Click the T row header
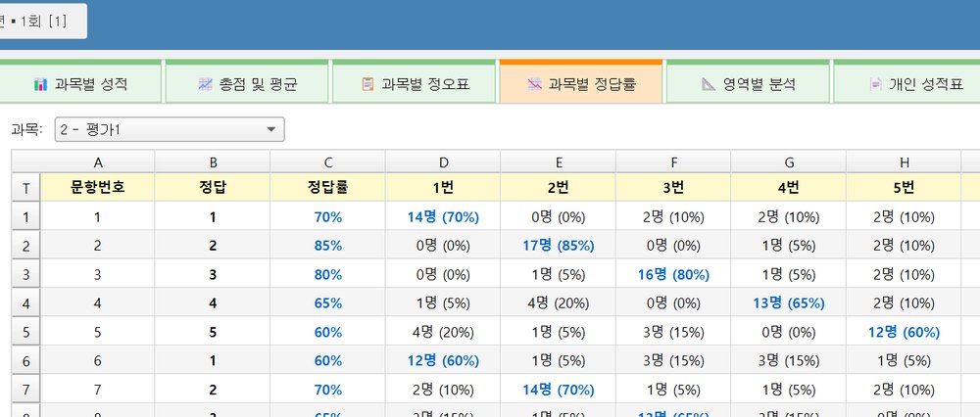 tap(25, 188)
